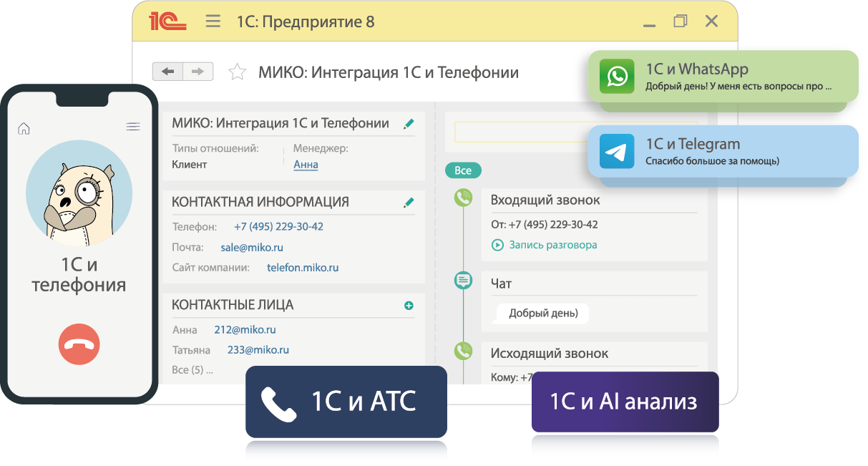
Task: Edit company details with top pencil icon
Action: pos(409,124)
